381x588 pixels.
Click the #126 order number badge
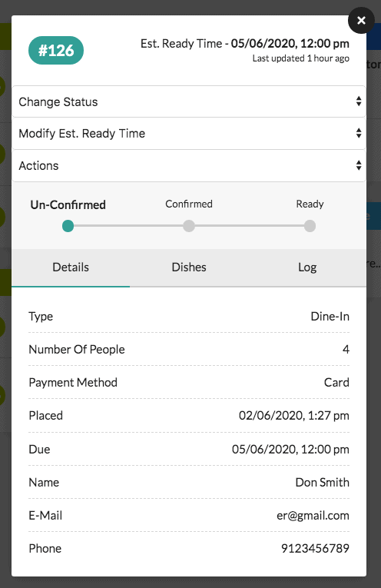pos(56,50)
